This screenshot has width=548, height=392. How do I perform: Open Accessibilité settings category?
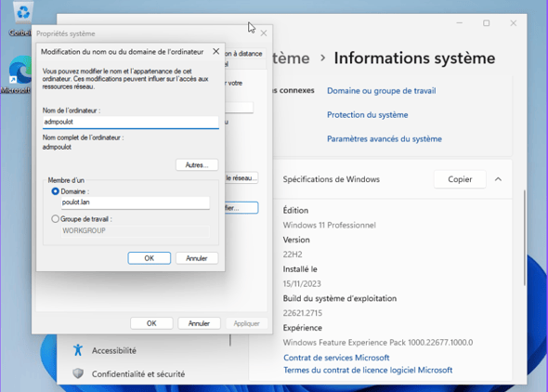114,350
